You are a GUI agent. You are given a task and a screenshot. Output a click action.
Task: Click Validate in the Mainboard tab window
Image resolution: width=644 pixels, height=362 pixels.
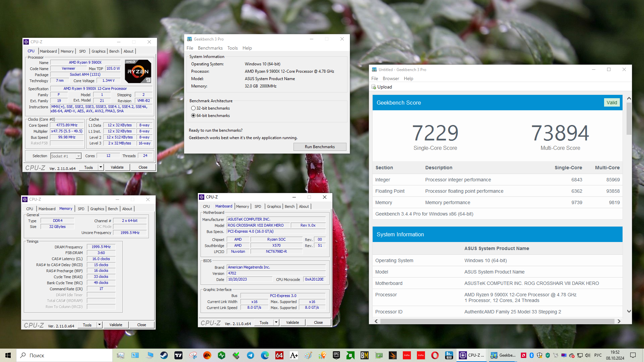[292, 322]
